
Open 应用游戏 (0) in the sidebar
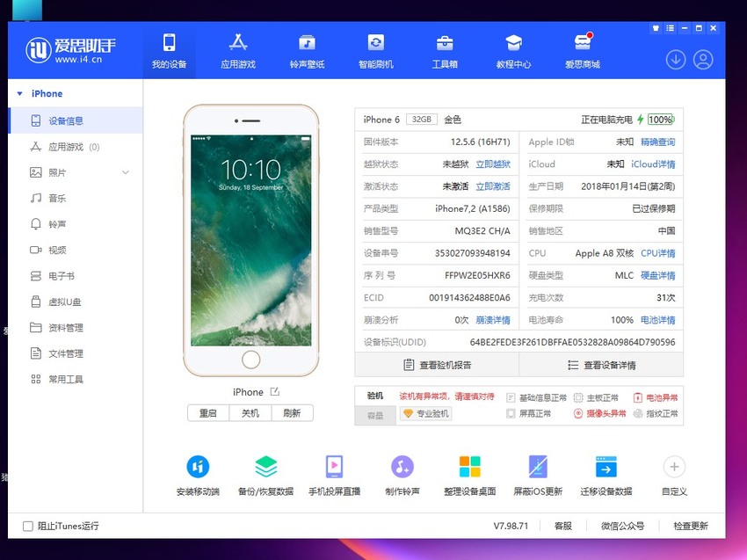click(76, 147)
